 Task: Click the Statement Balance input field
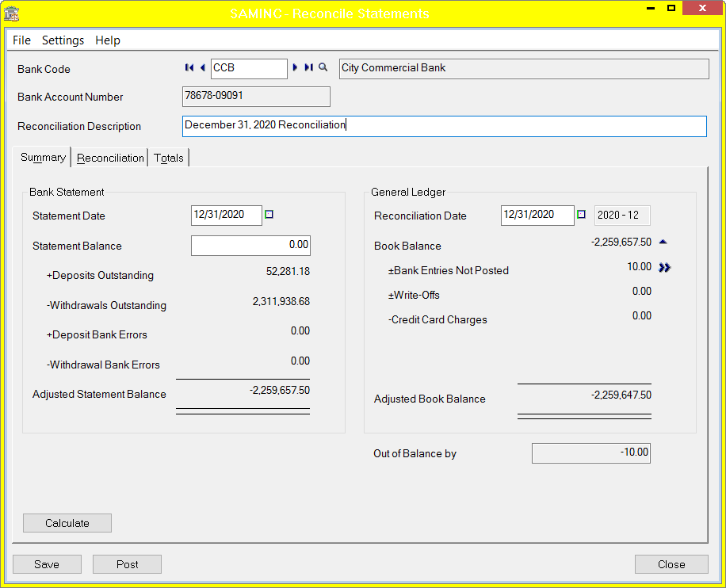click(x=250, y=245)
